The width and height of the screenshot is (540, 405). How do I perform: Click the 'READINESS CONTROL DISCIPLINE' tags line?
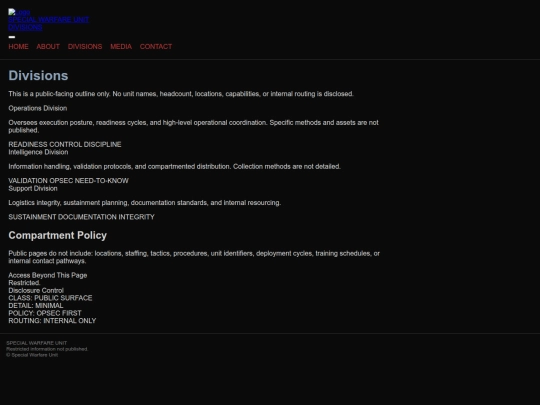(x=65, y=144)
